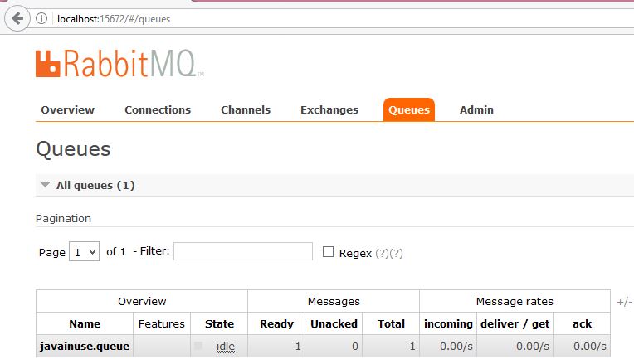Click the Messages group header
Screen dimensions: 634x364
coord(334,301)
